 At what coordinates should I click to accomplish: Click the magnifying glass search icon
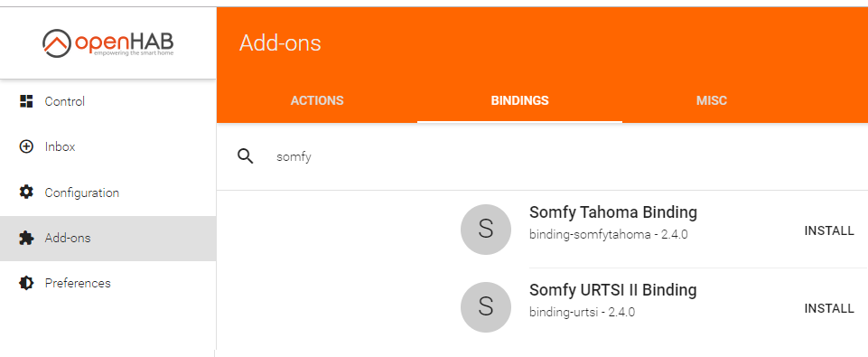(246, 156)
